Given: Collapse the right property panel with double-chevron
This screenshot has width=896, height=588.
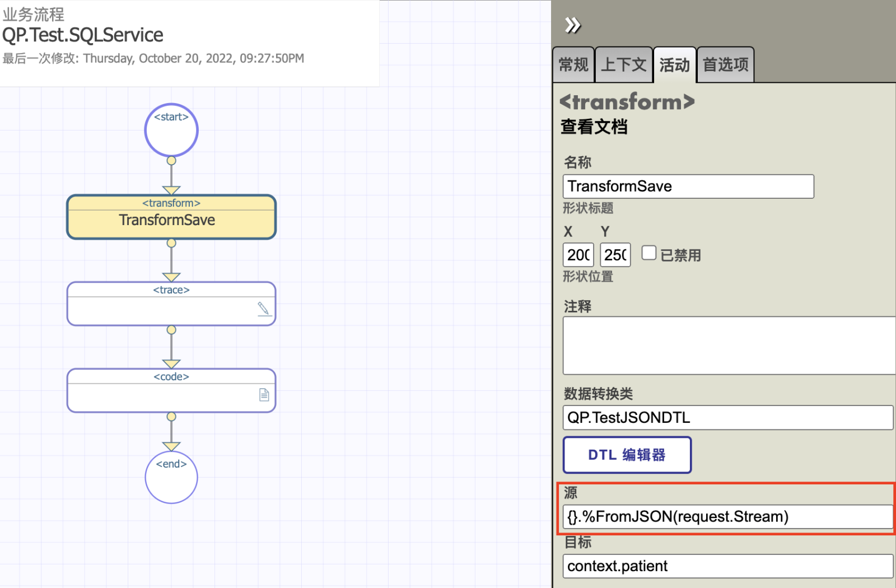Looking at the screenshot, I should tap(572, 25).
